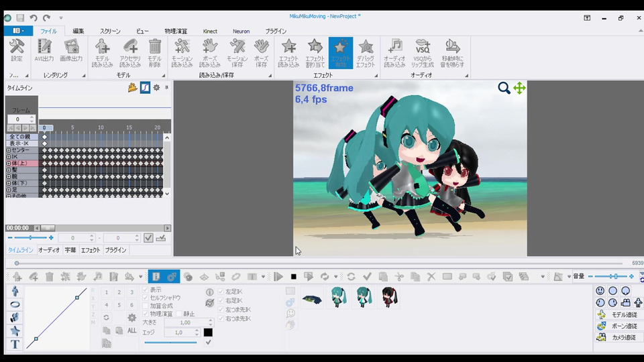Click the AVI出力 render icon

tap(44, 50)
